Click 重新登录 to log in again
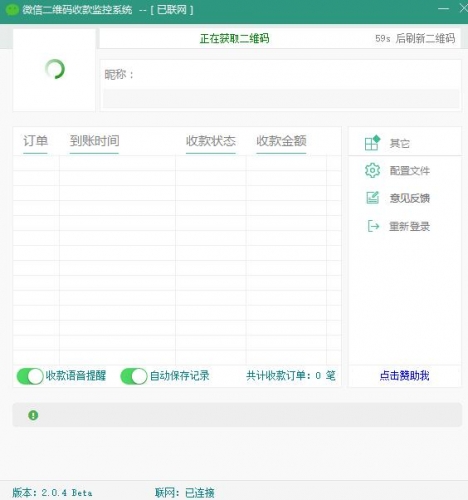The width and height of the screenshot is (468, 500). pos(410,227)
